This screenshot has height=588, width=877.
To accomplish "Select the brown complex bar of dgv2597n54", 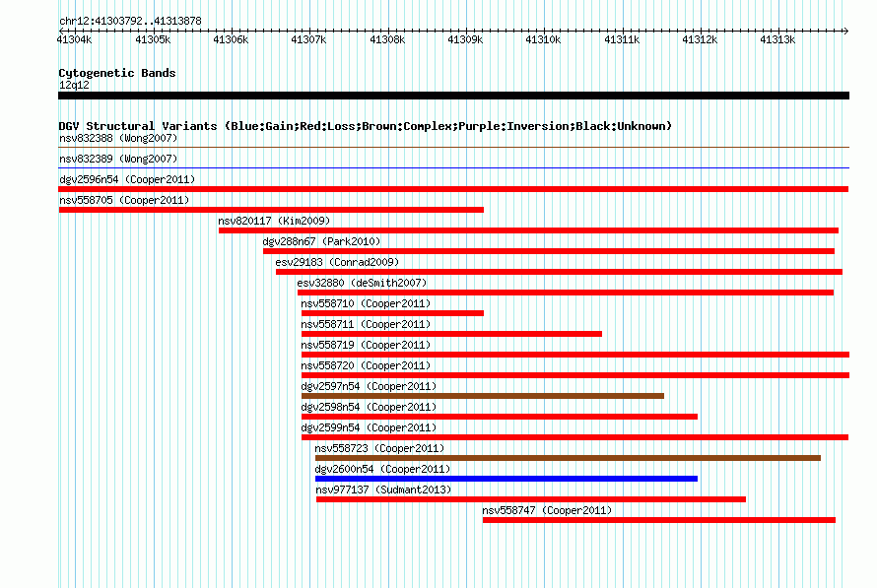I will tap(483, 396).
